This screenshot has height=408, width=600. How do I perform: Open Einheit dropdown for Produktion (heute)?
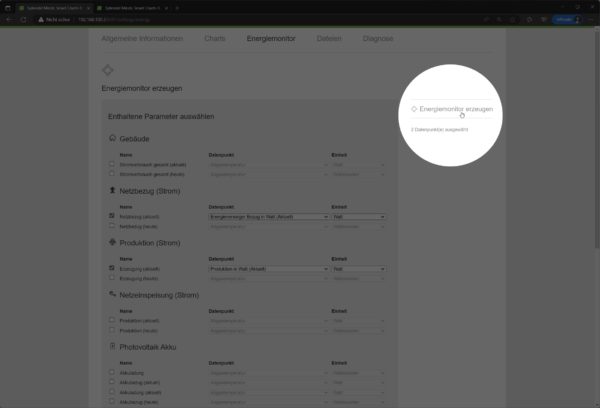[x=359, y=331]
